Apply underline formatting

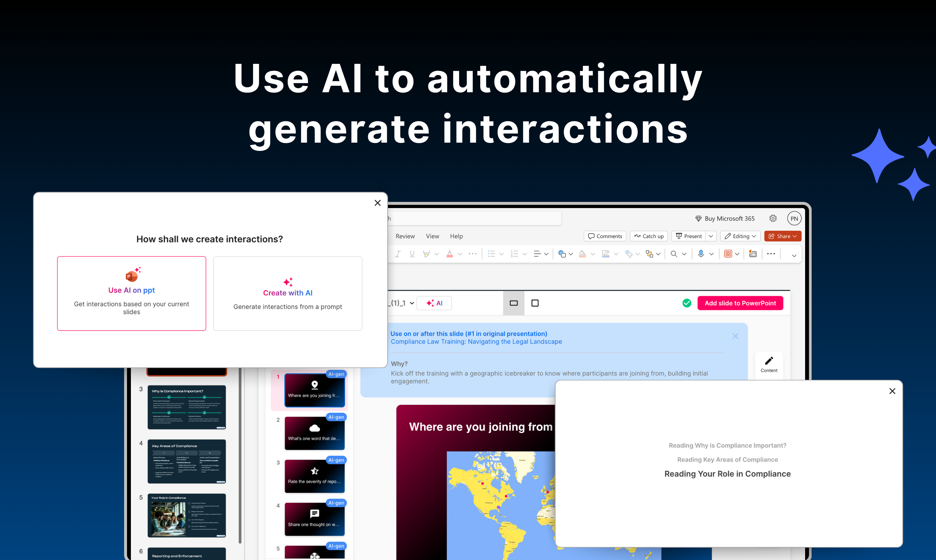[x=412, y=253]
